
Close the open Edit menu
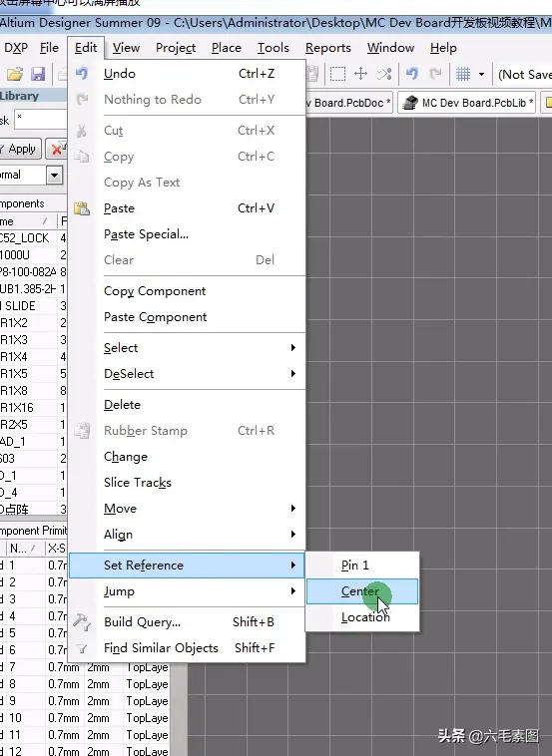(x=86, y=48)
